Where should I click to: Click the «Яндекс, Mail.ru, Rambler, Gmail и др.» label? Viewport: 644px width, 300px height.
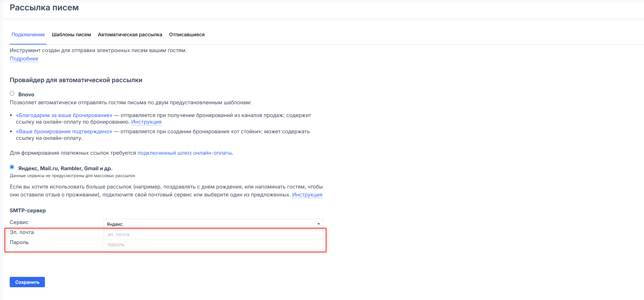pyautogui.click(x=65, y=168)
